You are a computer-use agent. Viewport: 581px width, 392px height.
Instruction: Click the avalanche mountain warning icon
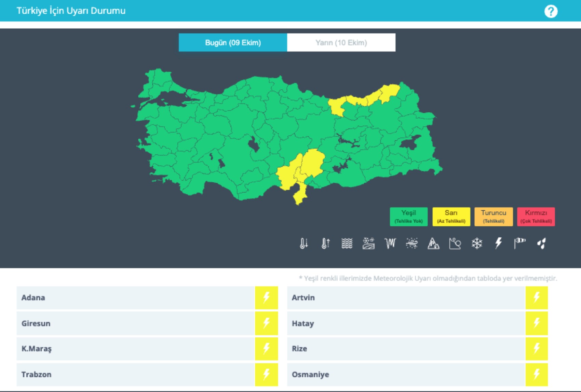pyautogui.click(x=433, y=243)
